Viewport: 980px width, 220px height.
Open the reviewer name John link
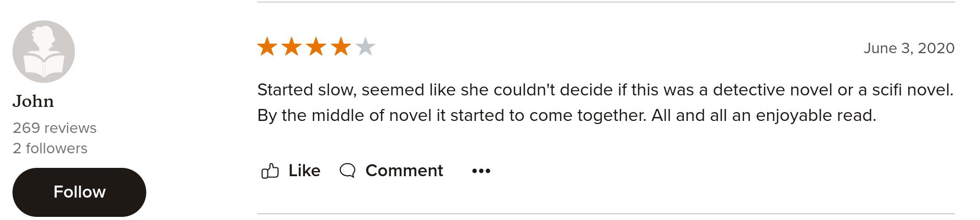[x=33, y=101]
